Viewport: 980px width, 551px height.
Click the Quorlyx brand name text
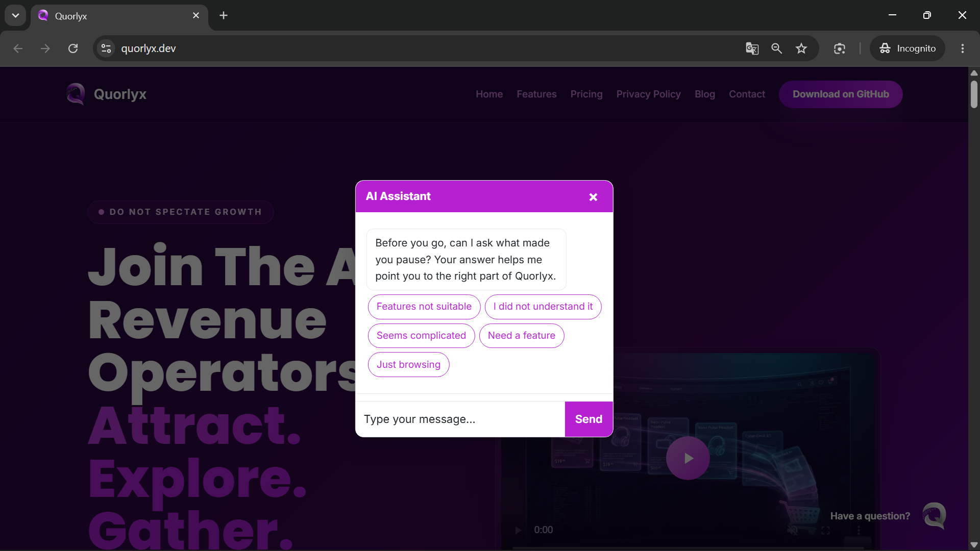tap(120, 94)
